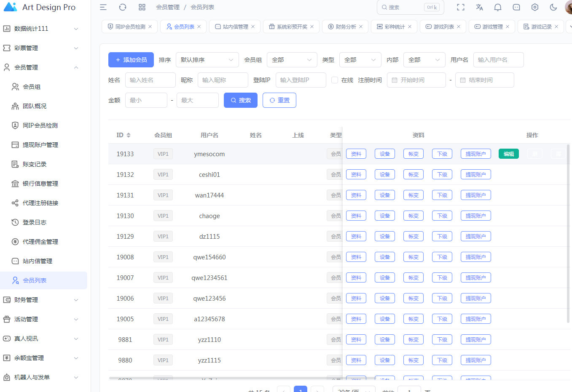Open 提现账户管理 in the sidebar
572x392 pixels.
[x=40, y=145]
